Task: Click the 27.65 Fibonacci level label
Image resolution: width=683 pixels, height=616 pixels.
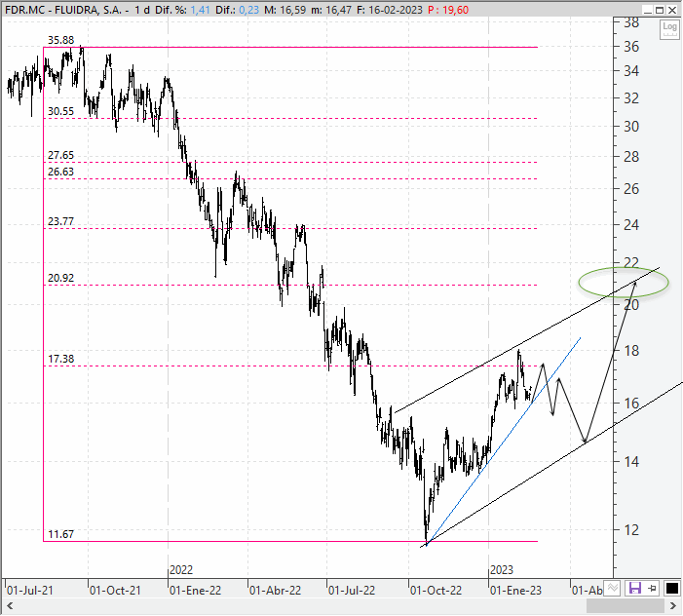Action: (61, 156)
